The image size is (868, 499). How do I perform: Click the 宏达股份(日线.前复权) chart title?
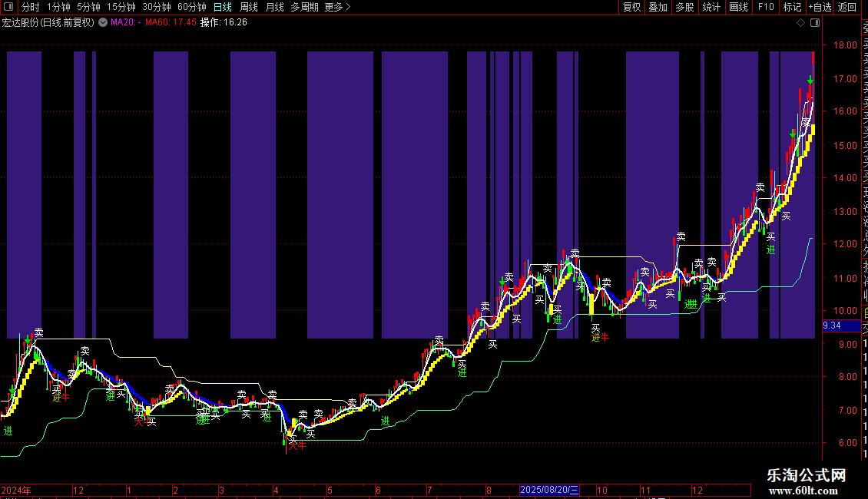pos(48,22)
